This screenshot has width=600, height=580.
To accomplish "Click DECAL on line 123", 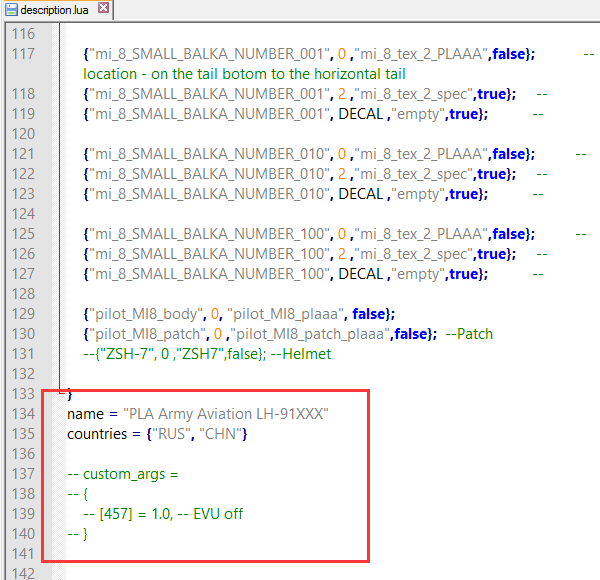I will [x=360, y=194].
